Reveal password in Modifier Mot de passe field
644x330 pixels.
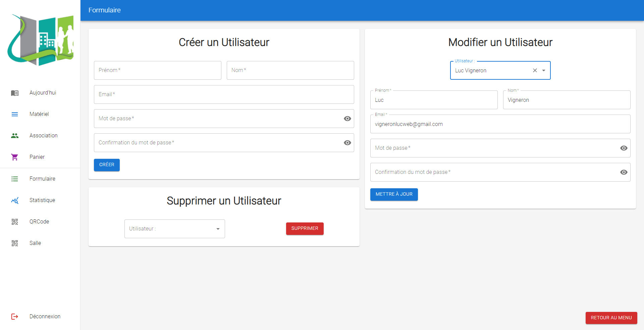coord(624,148)
